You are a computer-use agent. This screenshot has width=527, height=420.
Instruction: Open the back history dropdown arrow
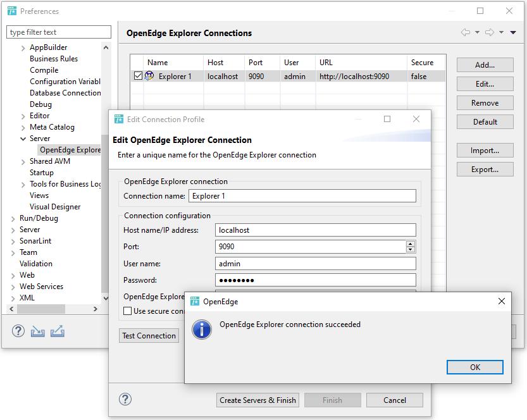pos(477,33)
